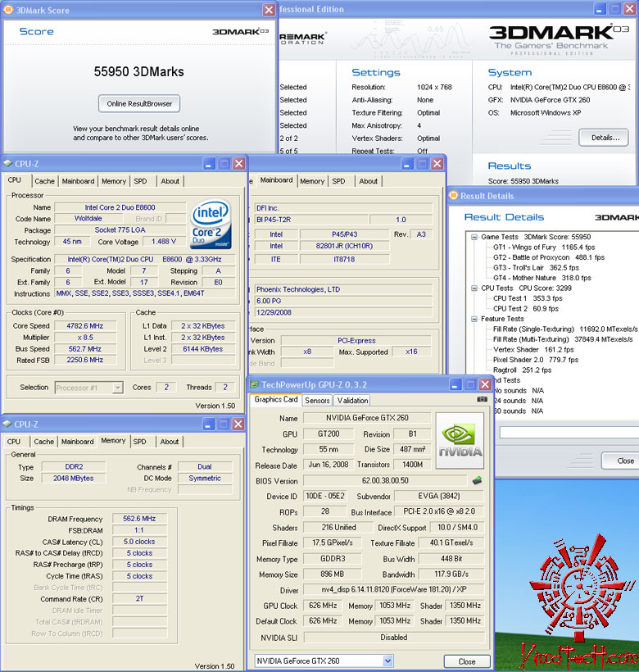
Task: Open the graphics card selection dropdown
Action: click(x=388, y=661)
